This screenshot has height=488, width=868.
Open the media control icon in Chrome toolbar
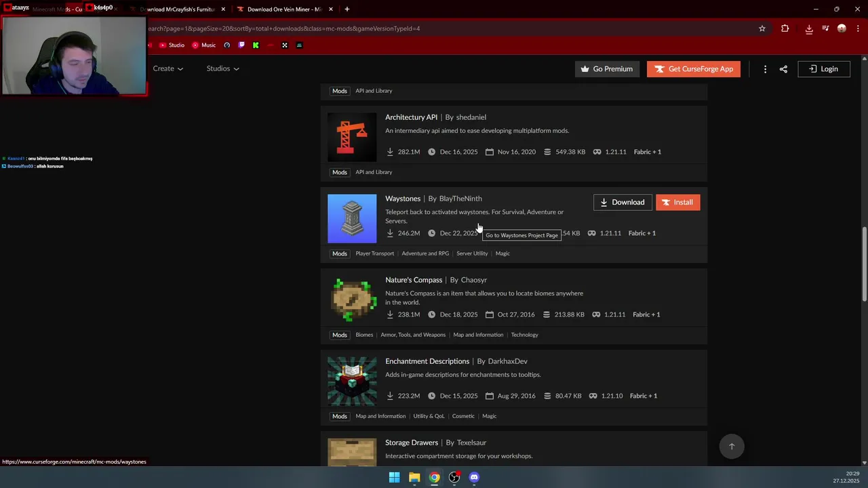click(x=825, y=28)
